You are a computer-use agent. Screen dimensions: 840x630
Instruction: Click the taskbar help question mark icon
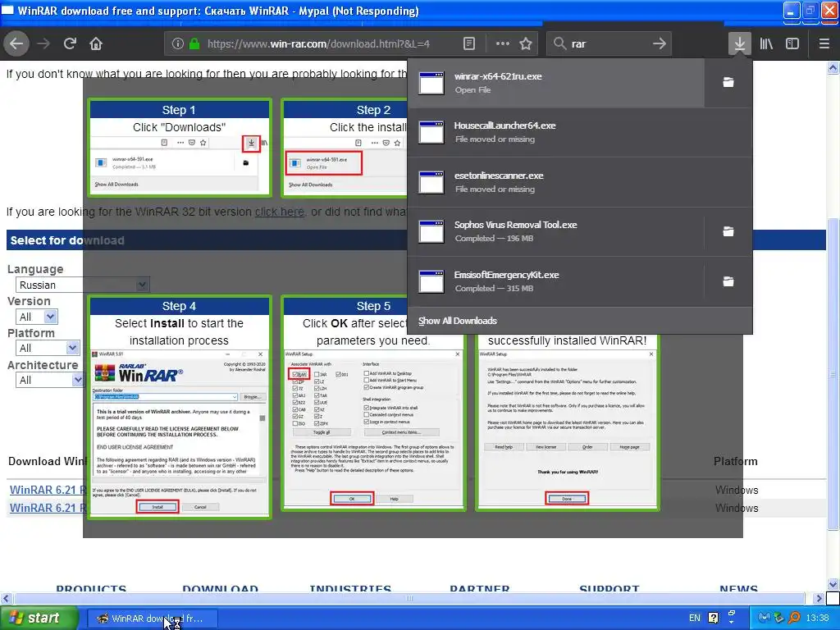coord(714,619)
